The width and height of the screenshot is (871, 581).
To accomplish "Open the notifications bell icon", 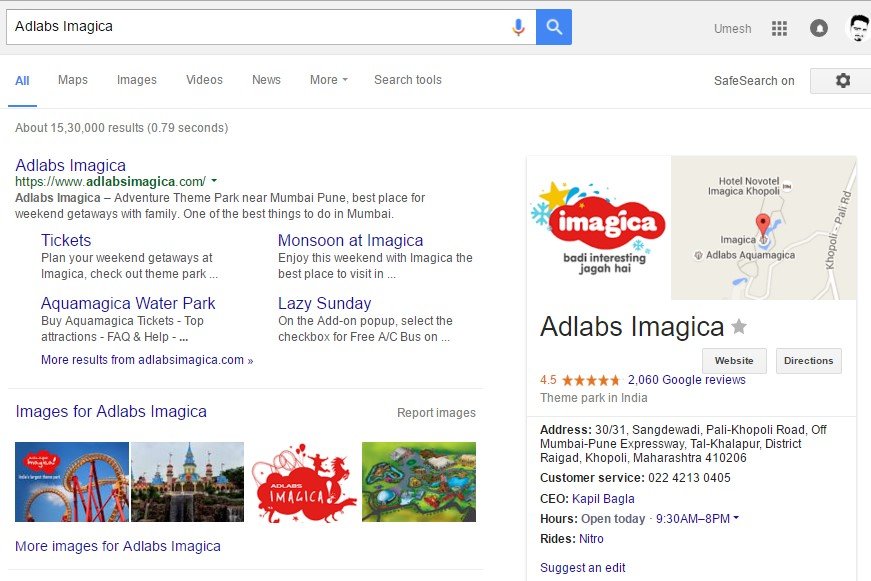I will pos(819,28).
